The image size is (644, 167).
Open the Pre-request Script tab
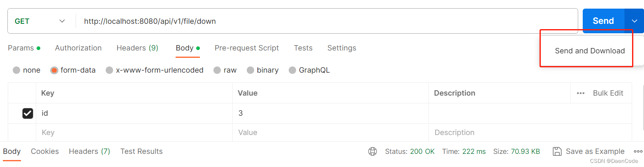tap(247, 48)
